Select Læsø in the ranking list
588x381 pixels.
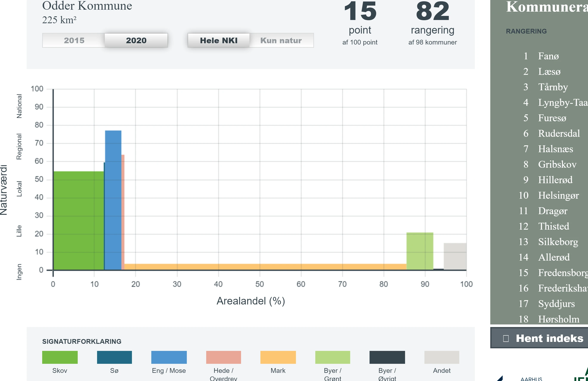click(x=549, y=72)
